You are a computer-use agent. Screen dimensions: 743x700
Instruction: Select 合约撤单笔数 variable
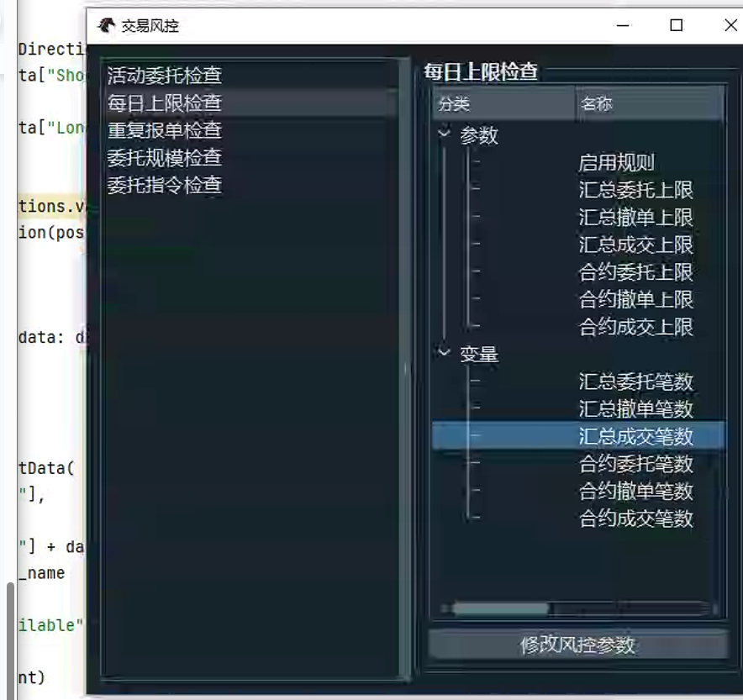click(x=635, y=491)
